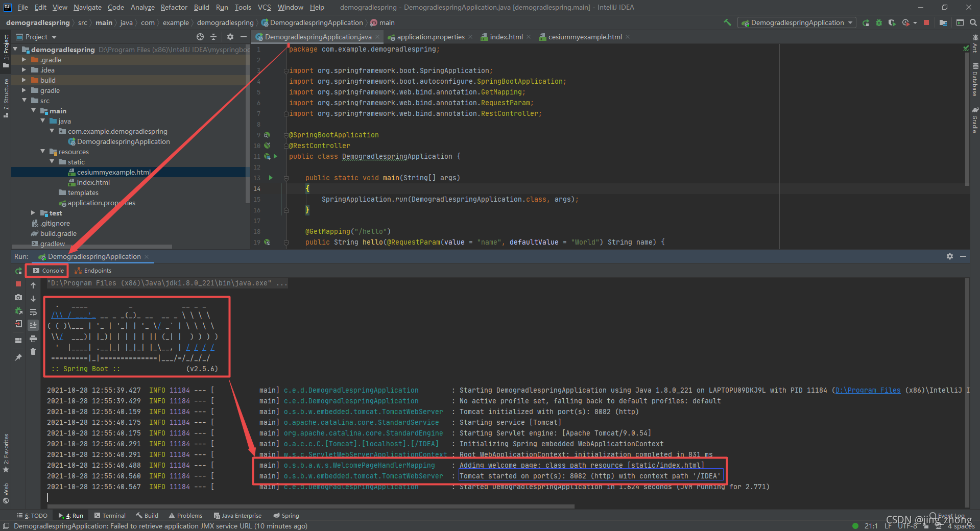980x531 pixels.
Task: Open the run configuration dropdown
Action: [797, 22]
